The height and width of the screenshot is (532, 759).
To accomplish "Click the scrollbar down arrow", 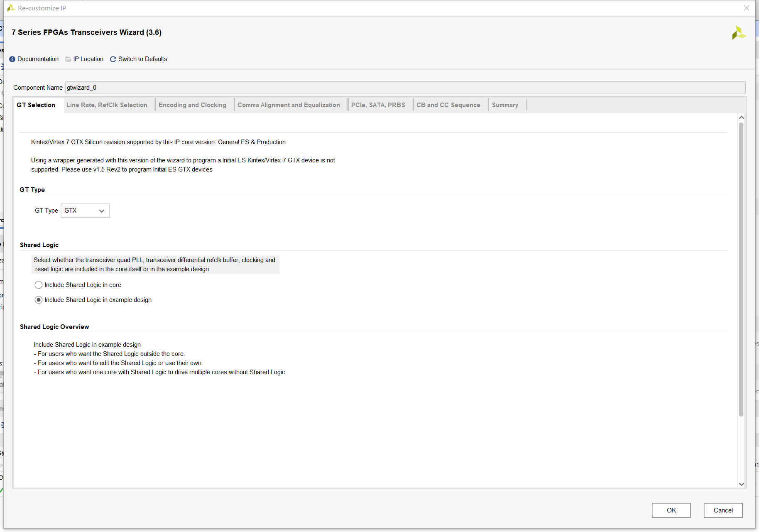I will tap(742, 484).
